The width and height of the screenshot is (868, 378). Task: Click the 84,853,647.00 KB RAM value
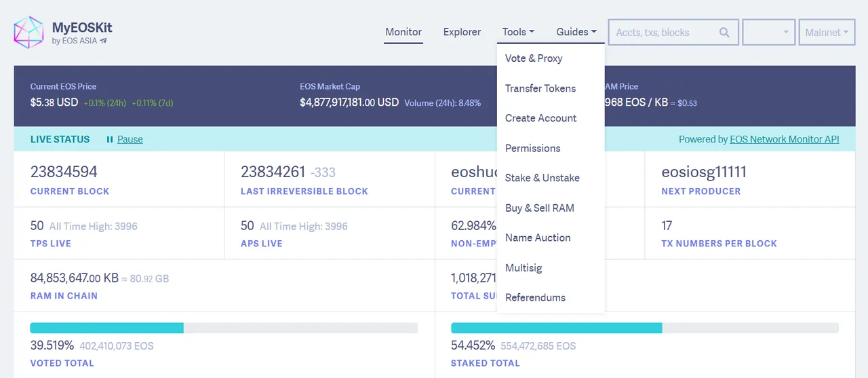point(75,278)
